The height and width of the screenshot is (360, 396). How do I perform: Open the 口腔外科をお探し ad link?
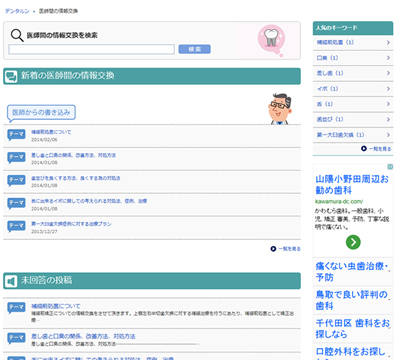pyautogui.click(x=350, y=353)
